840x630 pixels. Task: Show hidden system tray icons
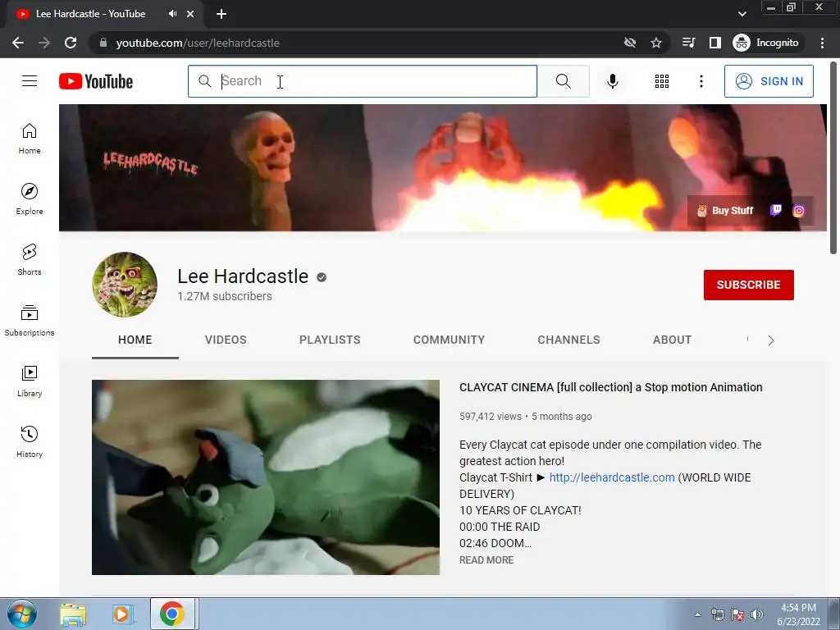(697, 614)
